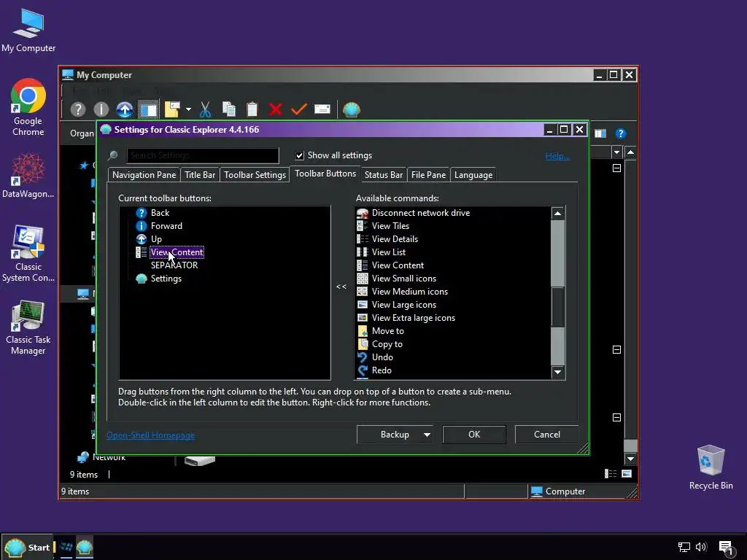Select View Large icons command
The image size is (747, 560).
(x=404, y=305)
